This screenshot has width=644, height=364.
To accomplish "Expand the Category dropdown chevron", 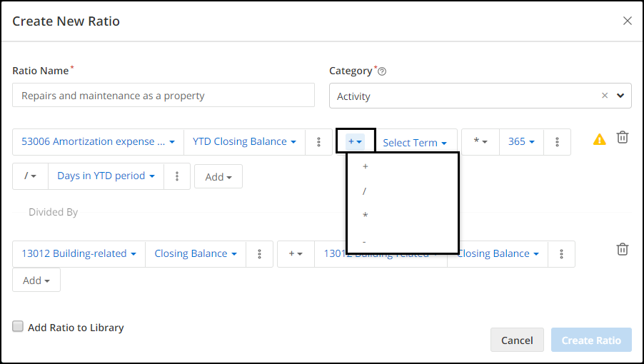I will [620, 96].
